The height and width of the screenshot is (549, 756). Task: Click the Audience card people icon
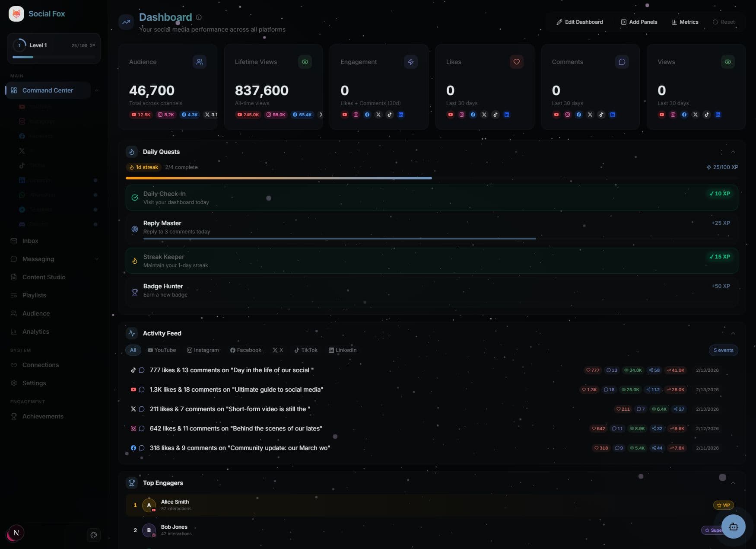[200, 62]
